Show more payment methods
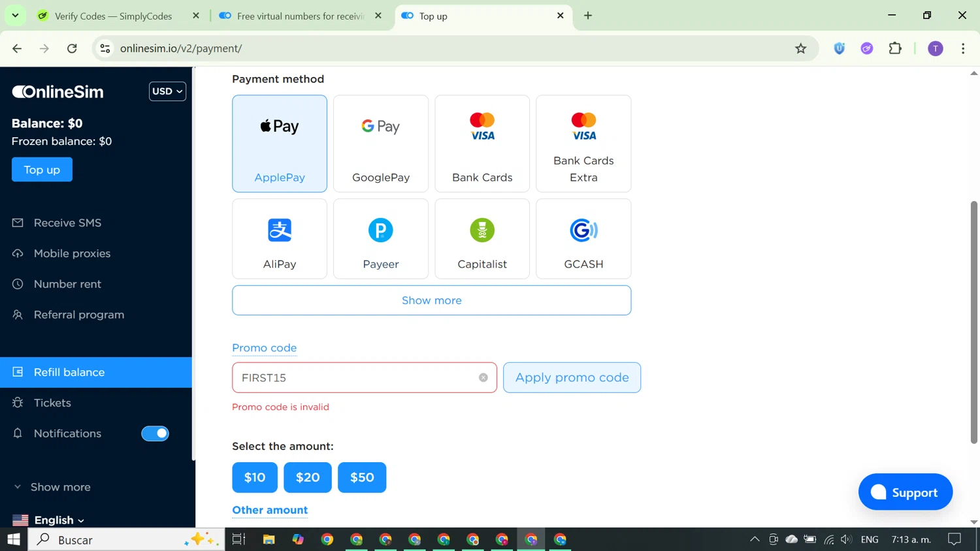The height and width of the screenshot is (551, 980). [x=431, y=300]
